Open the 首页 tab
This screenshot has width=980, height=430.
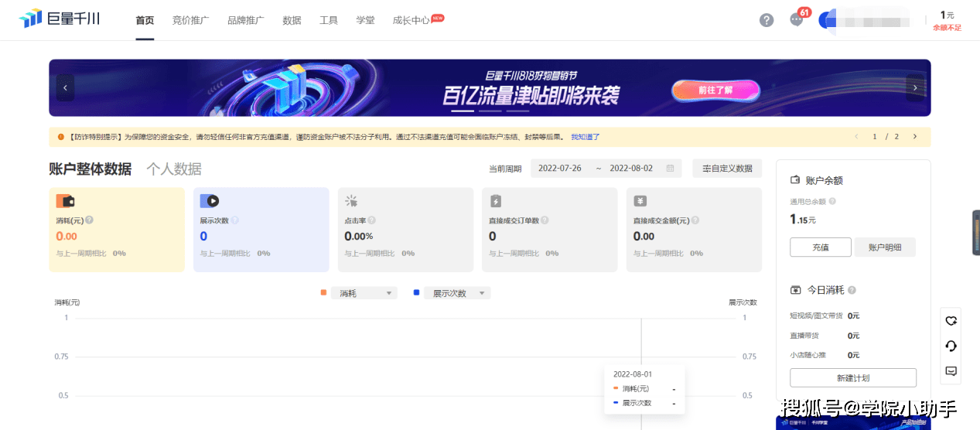point(145,20)
